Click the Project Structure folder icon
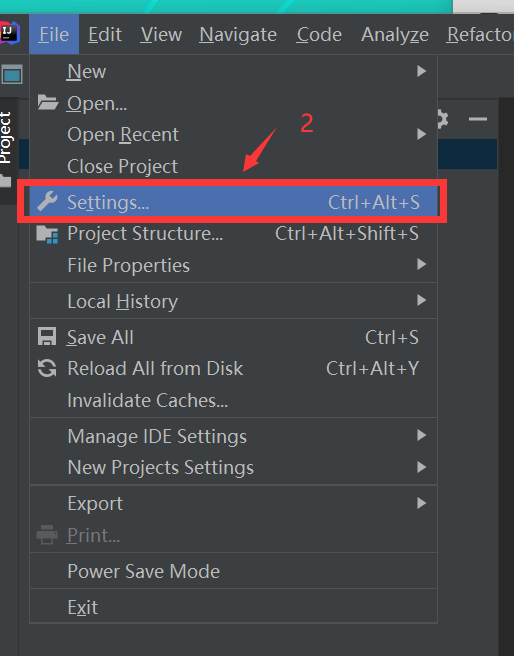The width and height of the screenshot is (514, 656). 47,234
